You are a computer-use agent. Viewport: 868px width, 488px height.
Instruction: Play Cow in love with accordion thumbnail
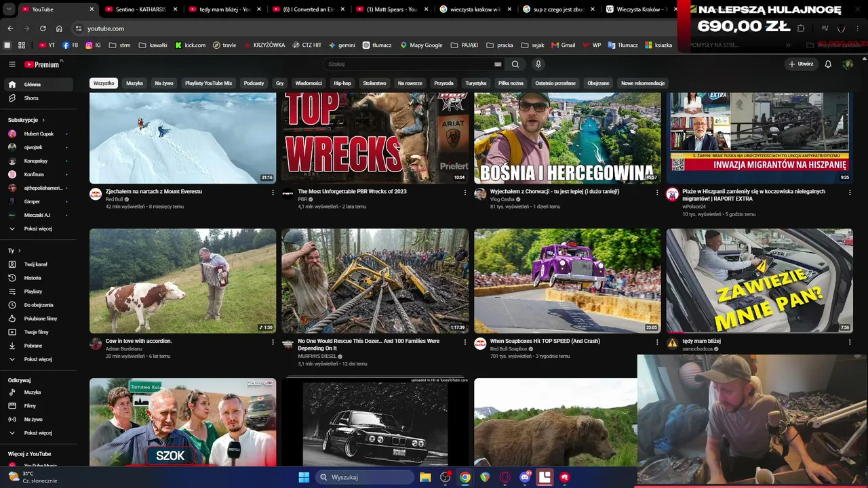click(183, 281)
